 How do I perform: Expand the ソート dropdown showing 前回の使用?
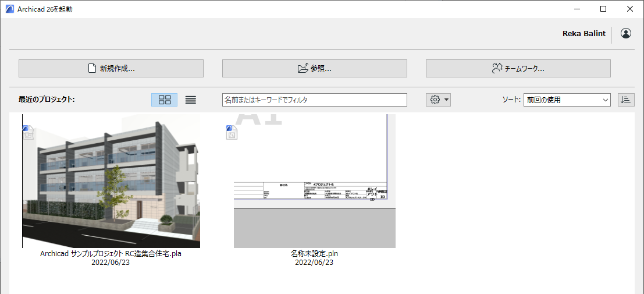click(567, 100)
